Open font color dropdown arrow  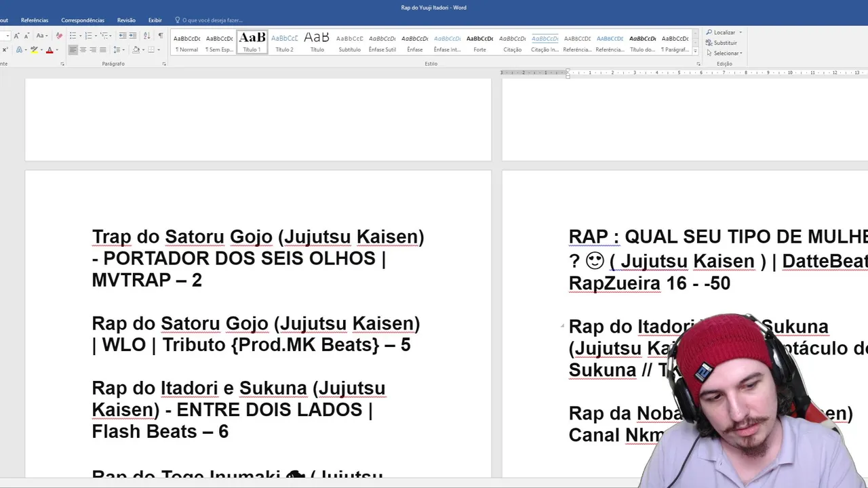coord(57,50)
